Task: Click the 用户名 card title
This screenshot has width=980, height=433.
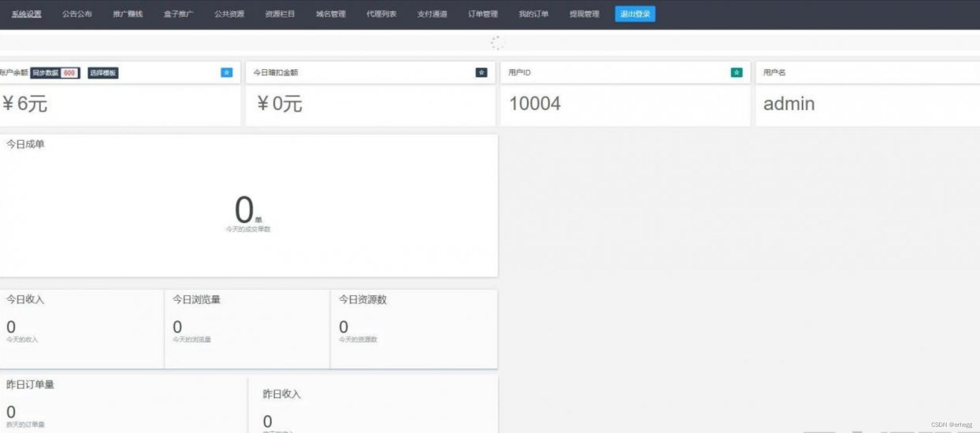Action: click(x=774, y=72)
